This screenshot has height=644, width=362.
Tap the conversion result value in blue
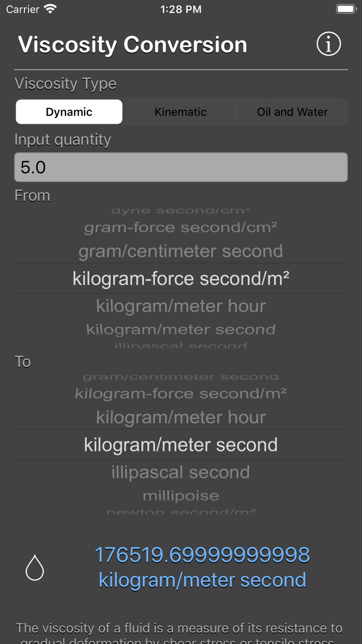(202, 554)
